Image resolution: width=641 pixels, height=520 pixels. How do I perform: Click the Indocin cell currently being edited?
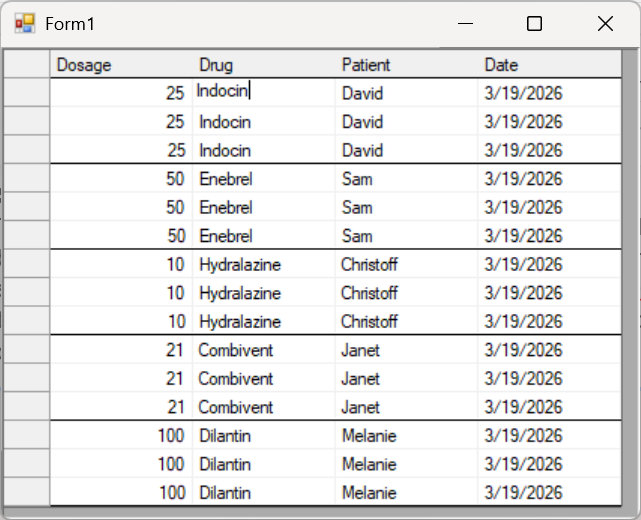click(x=263, y=92)
